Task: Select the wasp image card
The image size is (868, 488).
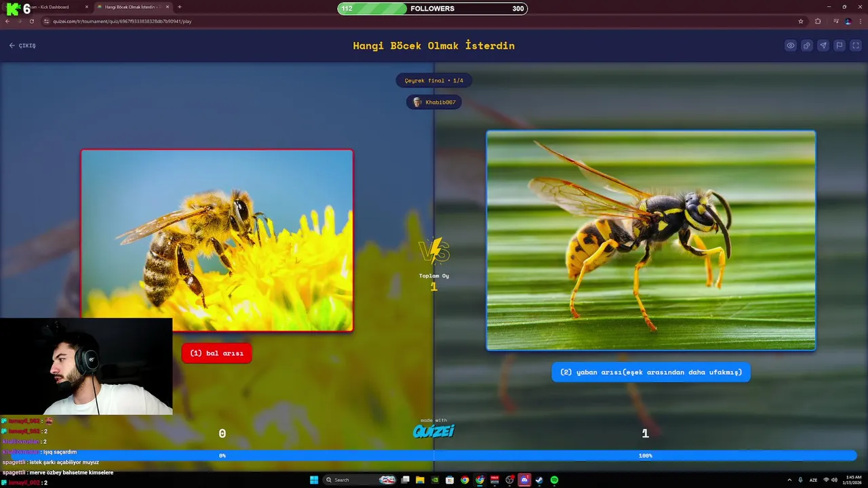Action: tap(651, 241)
